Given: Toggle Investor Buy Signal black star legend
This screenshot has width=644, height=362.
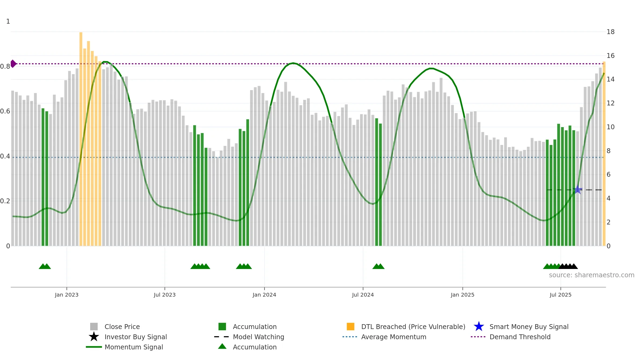Looking at the screenshot, I should (x=94, y=337).
